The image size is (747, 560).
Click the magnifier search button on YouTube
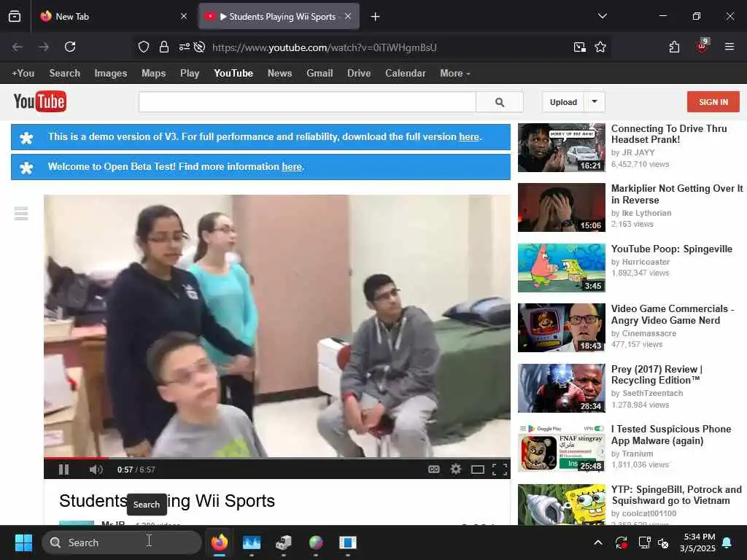coord(499,102)
